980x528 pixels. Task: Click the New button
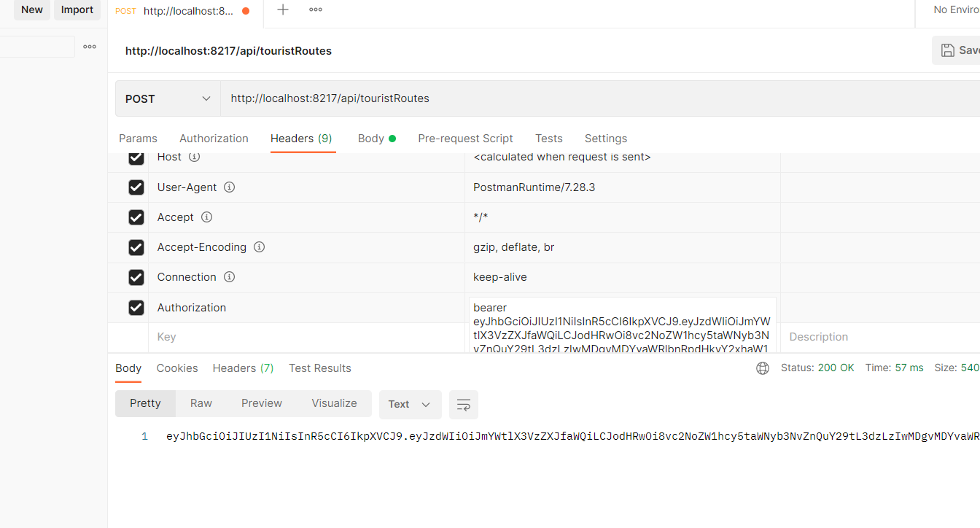point(32,9)
